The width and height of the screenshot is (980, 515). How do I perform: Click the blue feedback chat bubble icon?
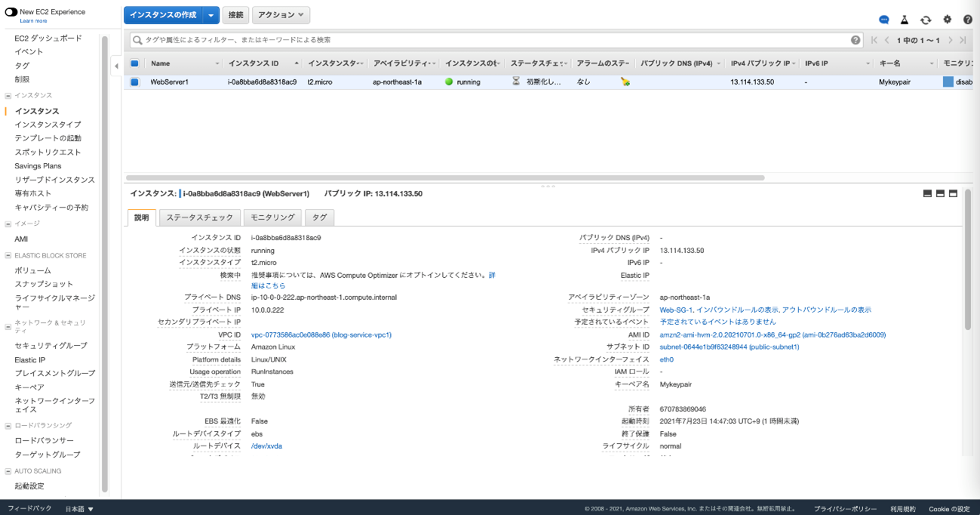[883, 20]
